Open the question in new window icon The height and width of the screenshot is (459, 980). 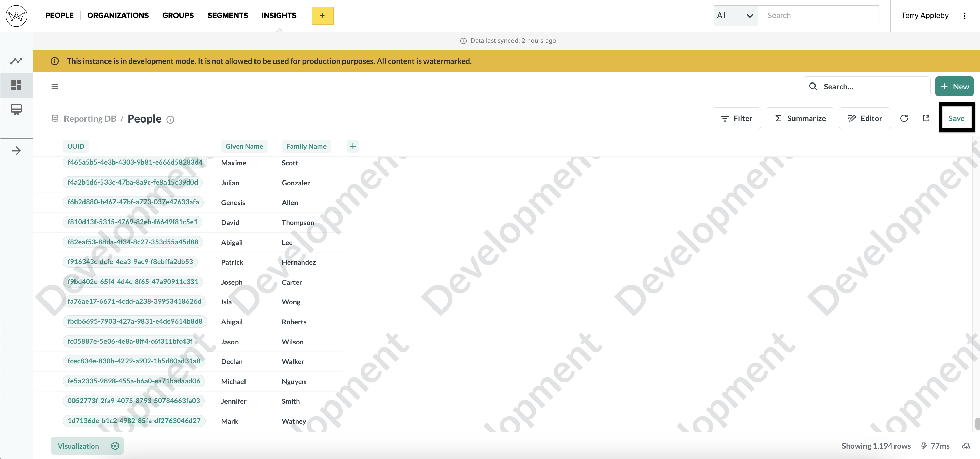coord(926,118)
